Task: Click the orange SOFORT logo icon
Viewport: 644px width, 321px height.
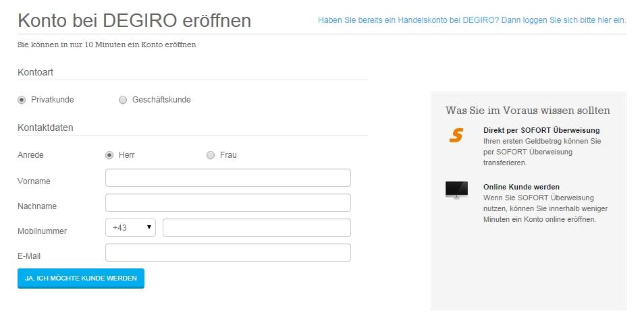Action: point(456,135)
